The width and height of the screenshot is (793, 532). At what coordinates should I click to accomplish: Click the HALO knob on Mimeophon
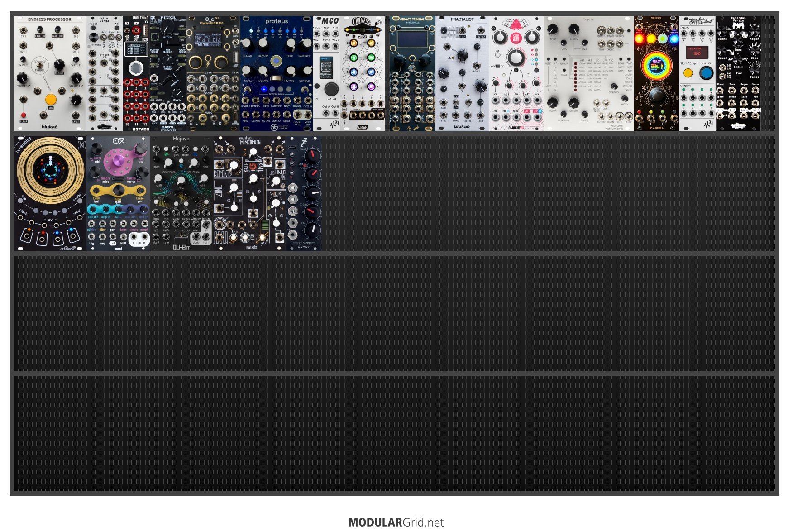coord(276,182)
